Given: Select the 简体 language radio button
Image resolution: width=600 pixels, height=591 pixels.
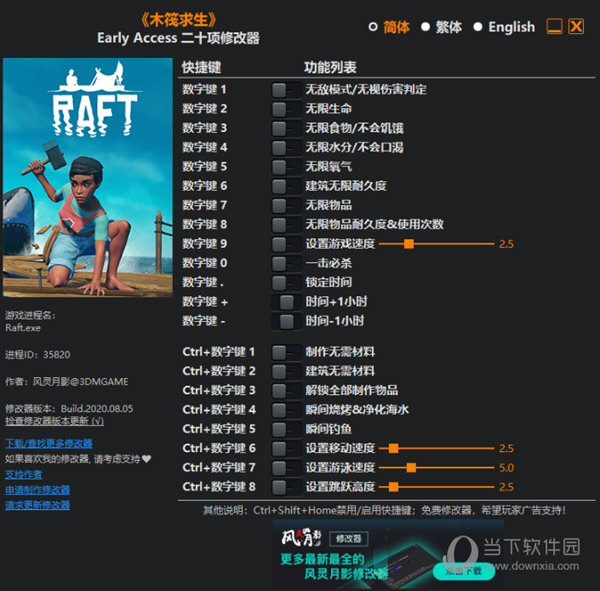Looking at the screenshot, I should pyautogui.click(x=373, y=27).
